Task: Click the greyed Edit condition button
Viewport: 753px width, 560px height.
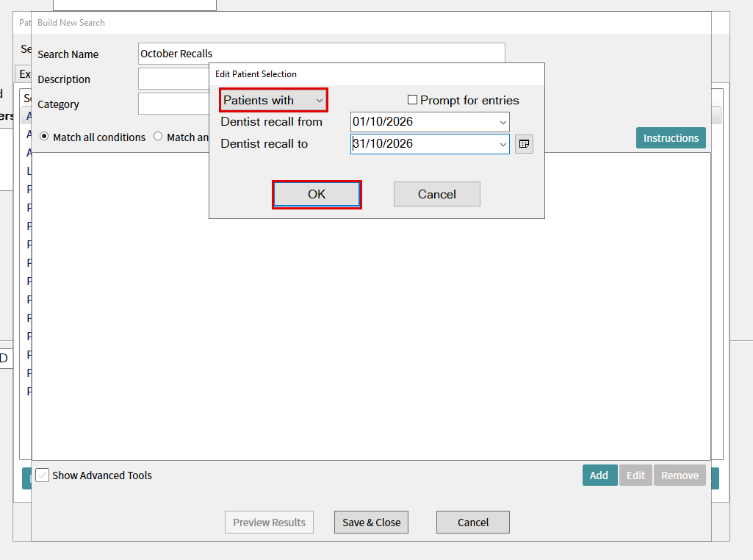Action: (635, 475)
